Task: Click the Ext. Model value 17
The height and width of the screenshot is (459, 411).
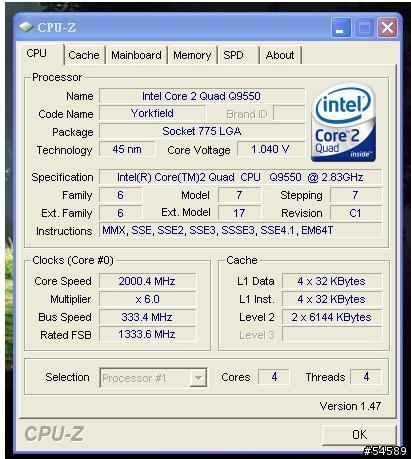Action: coord(239,213)
